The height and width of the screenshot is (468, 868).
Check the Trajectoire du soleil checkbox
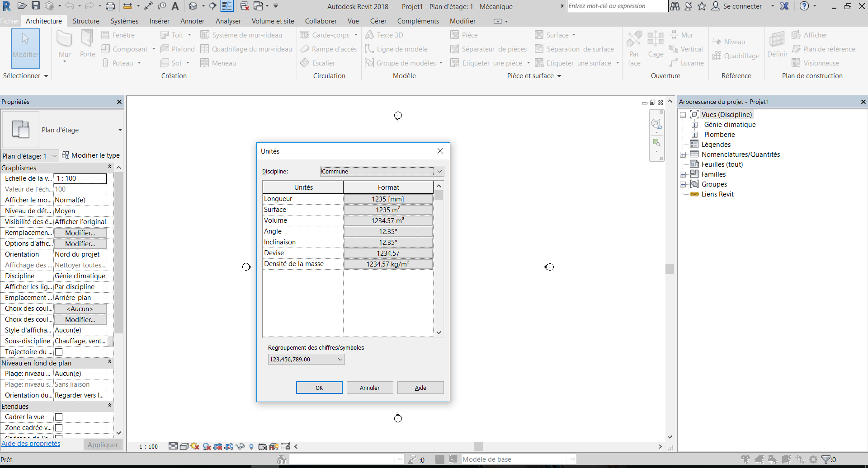pos(59,352)
